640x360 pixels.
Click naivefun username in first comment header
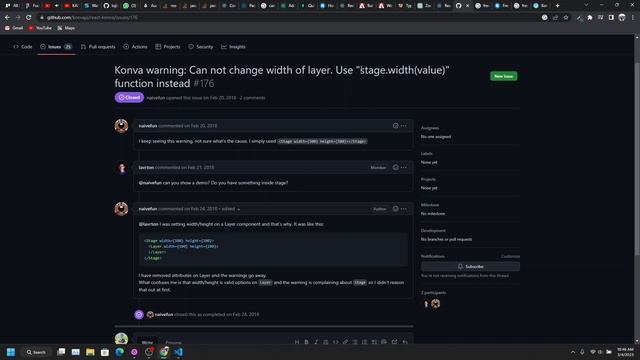(148, 126)
